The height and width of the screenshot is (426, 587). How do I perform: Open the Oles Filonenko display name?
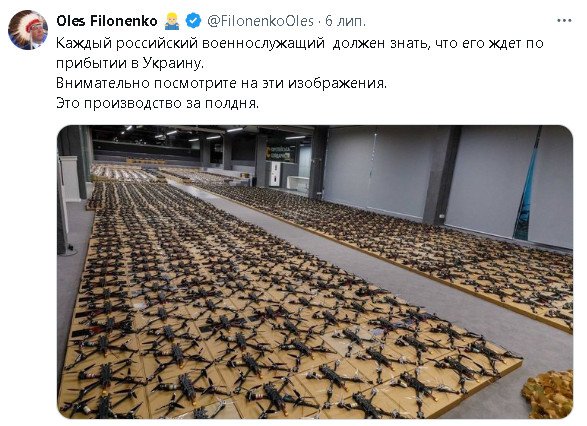tap(107, 21)
